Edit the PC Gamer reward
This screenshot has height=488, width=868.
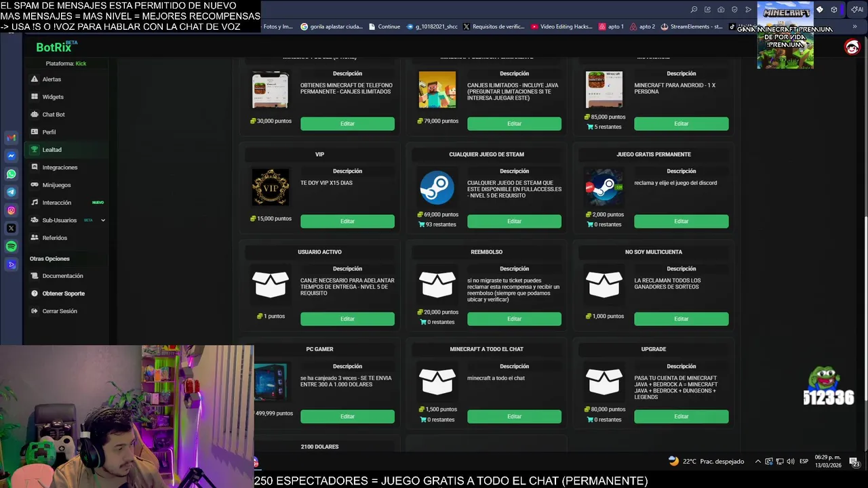(x=347, y=416)
